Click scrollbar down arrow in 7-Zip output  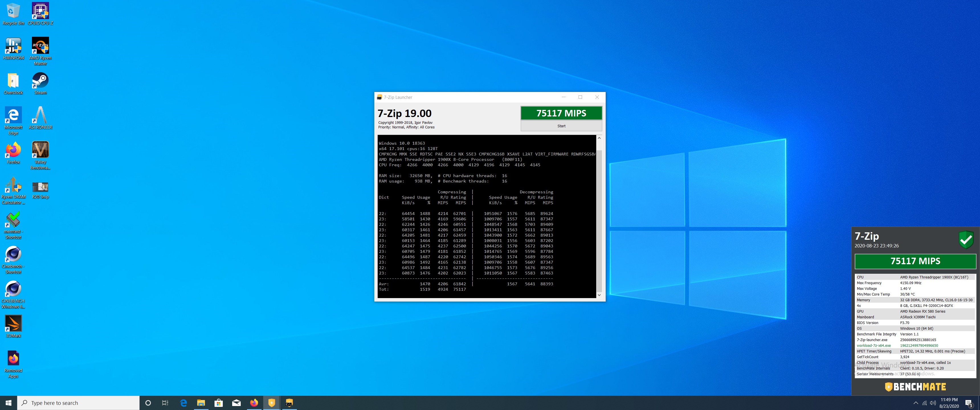(x=599, y=295)
